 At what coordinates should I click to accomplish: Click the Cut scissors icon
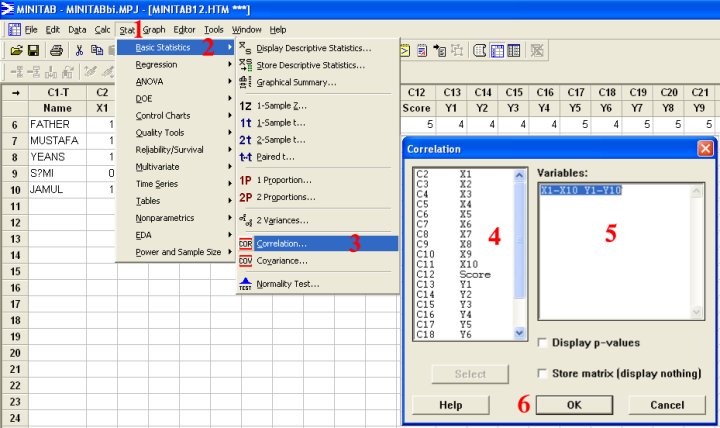79,50
